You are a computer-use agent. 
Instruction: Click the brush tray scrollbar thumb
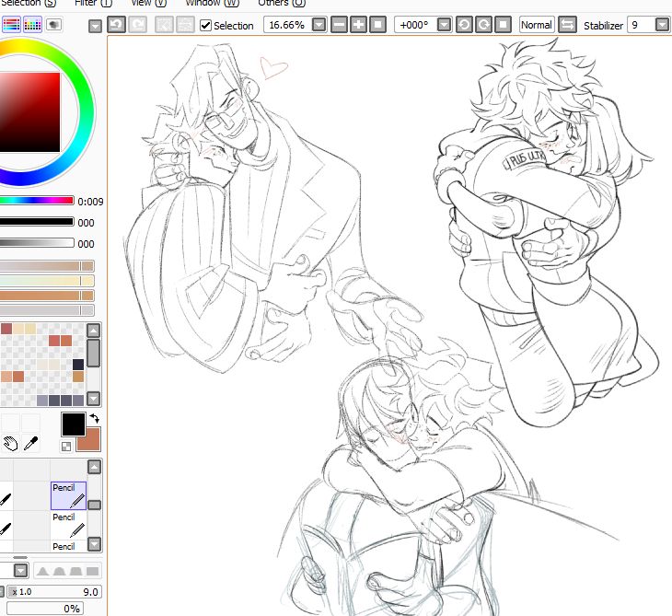pyautogui.click(x=94, y=505)
